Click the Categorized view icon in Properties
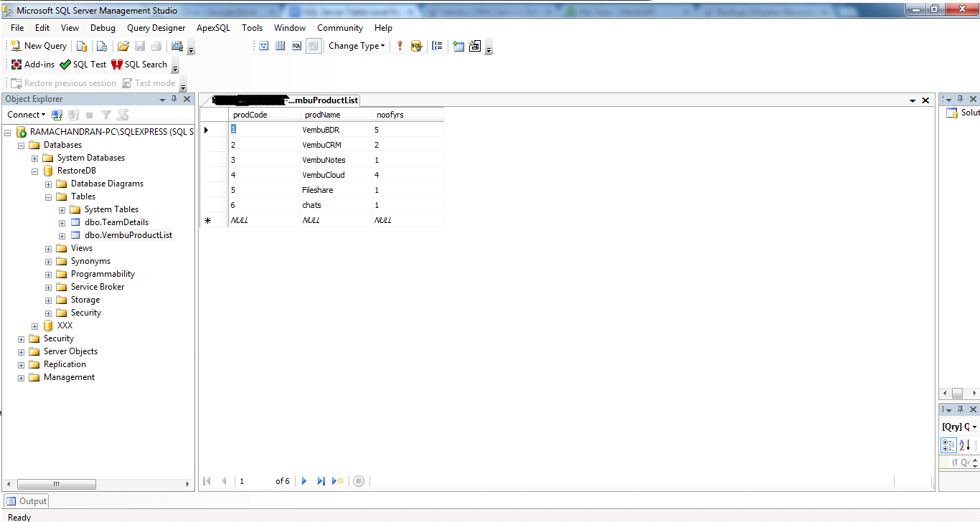980x522 pixels. point(948,445)
